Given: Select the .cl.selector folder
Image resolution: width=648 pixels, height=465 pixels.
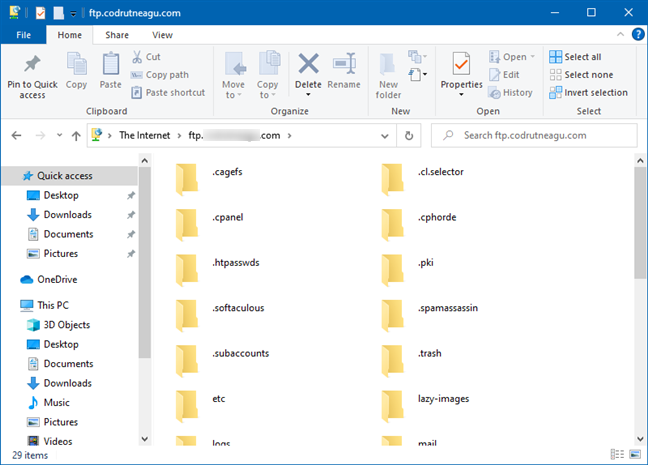Looking at the screenshot, I should pos(422,177).
